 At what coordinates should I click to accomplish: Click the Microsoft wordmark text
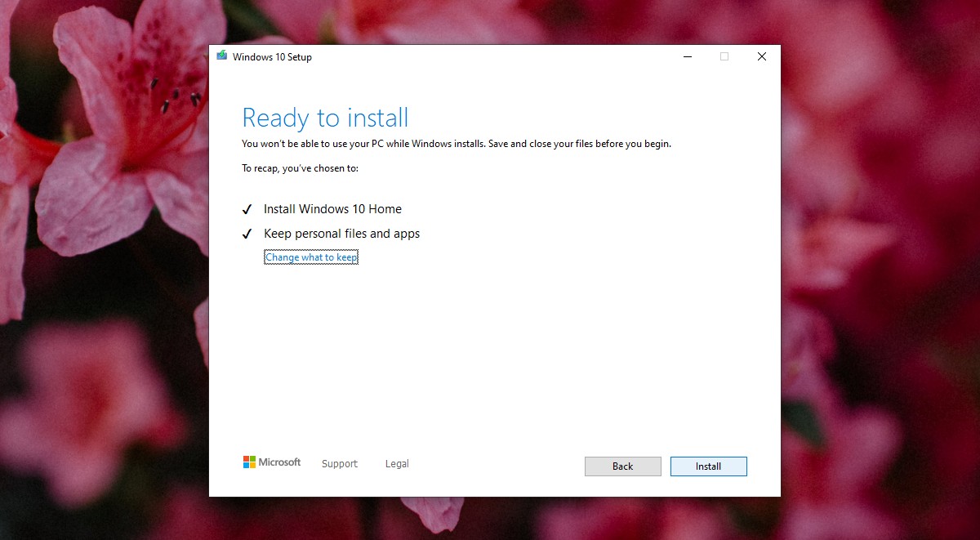(279, 462)
